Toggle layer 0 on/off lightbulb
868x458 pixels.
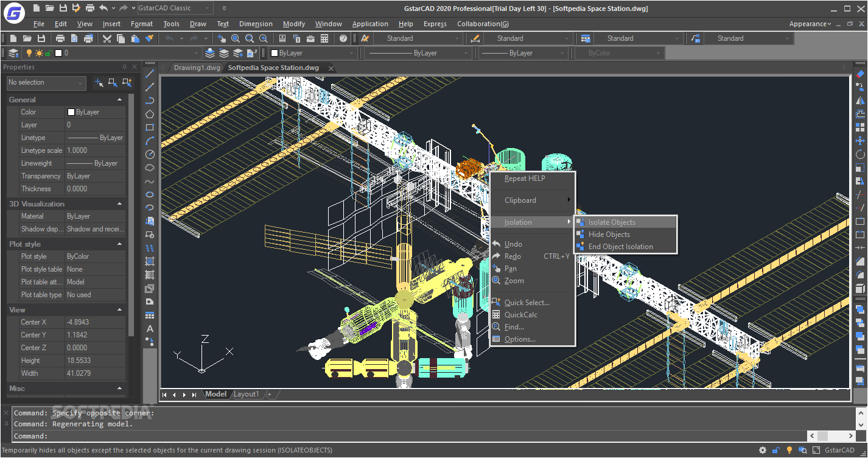pos(29,53)
